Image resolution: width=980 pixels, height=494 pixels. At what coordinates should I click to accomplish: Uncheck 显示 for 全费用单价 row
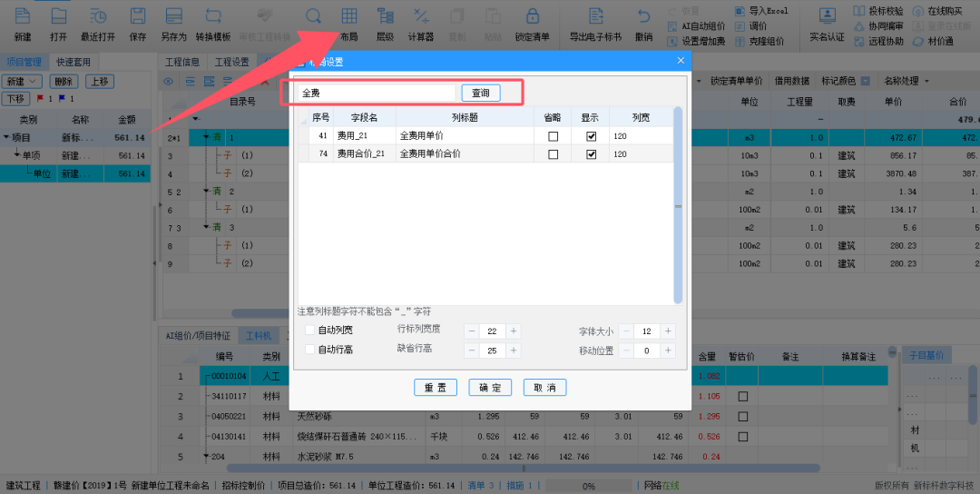click(592, 136)
